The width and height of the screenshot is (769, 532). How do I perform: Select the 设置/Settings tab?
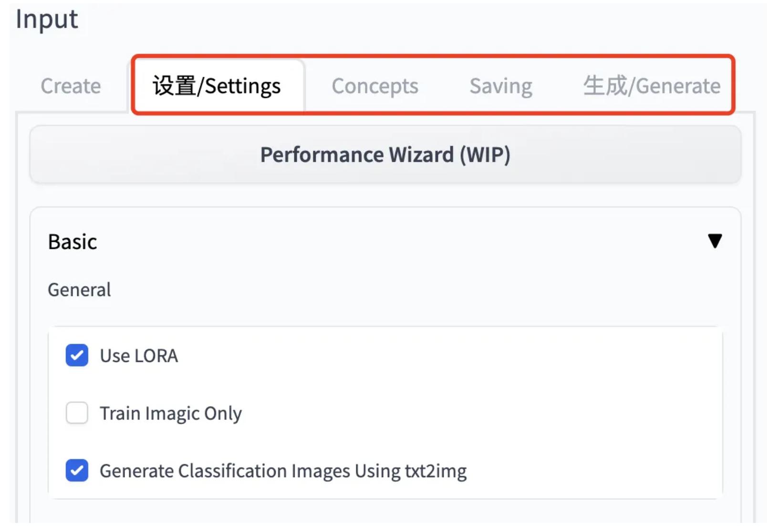(217, 86)
